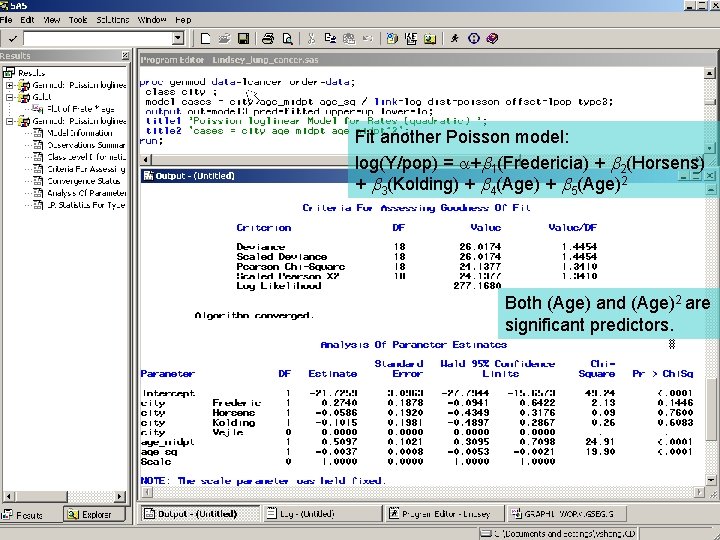
Task: Click the Paste toolbar icon
Action: point(349,39)
